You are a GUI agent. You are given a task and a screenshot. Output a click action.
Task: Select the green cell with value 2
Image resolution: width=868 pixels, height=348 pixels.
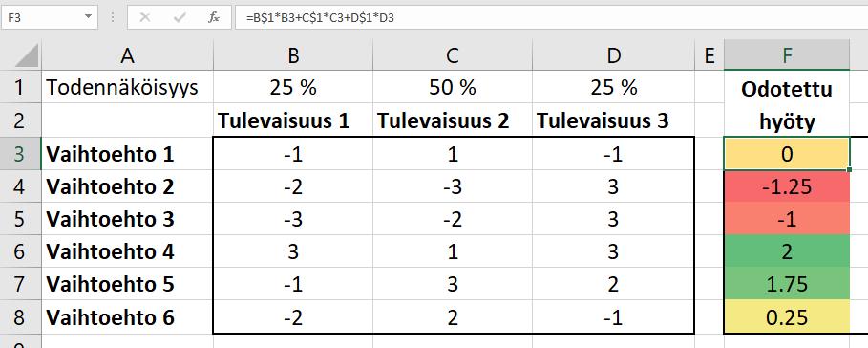click(x=787, y=251)
